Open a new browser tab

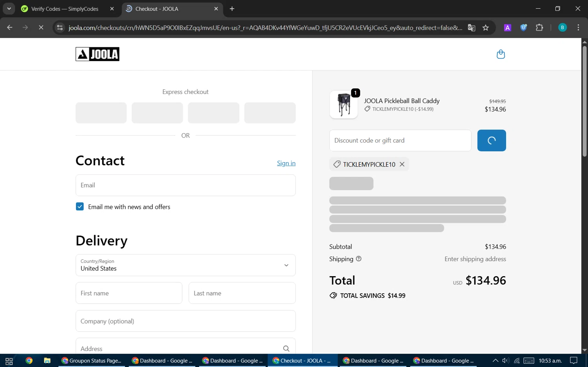[232, 9]
